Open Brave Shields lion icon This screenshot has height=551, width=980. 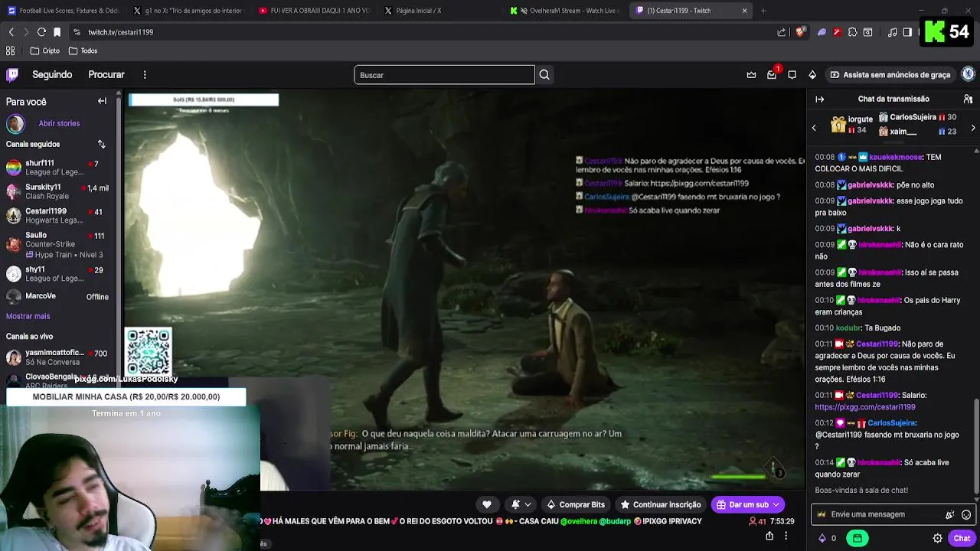[x=800, y=32]
